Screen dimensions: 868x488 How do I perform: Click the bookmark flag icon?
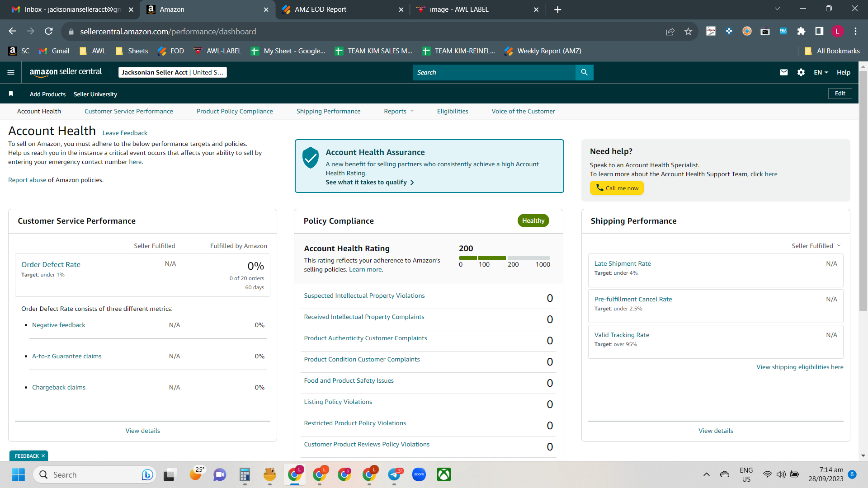tap(11, 94)
